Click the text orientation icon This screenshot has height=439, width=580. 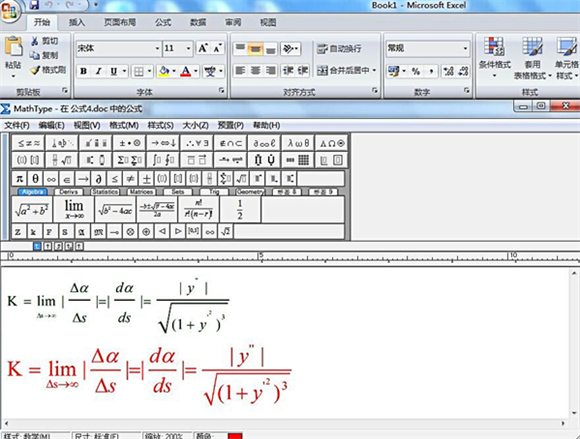(290, 49)
